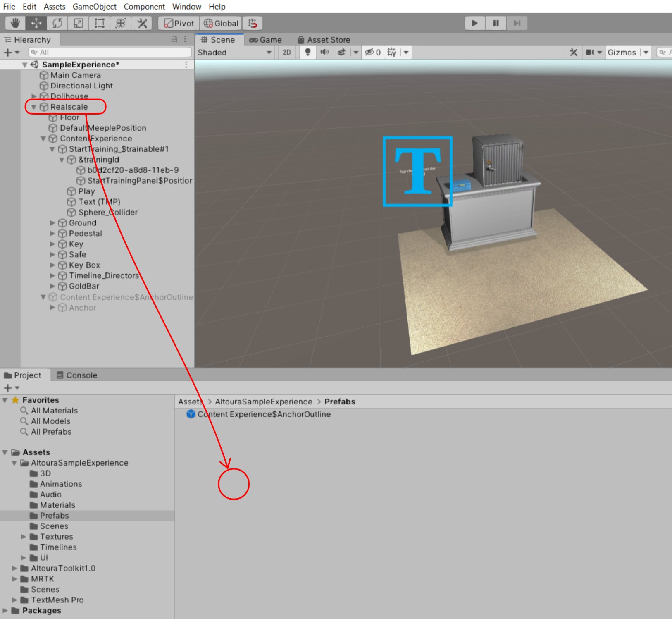This screenshot has width=672, height=619.
Task: Pause the game playback
Action: click(x=496, y=23)
